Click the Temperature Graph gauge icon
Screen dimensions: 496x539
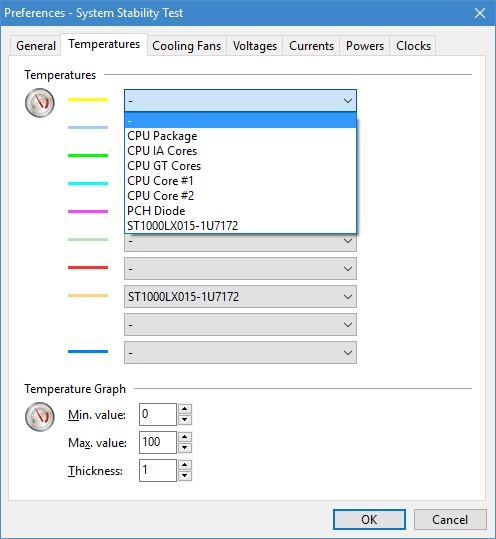[40, 417]
